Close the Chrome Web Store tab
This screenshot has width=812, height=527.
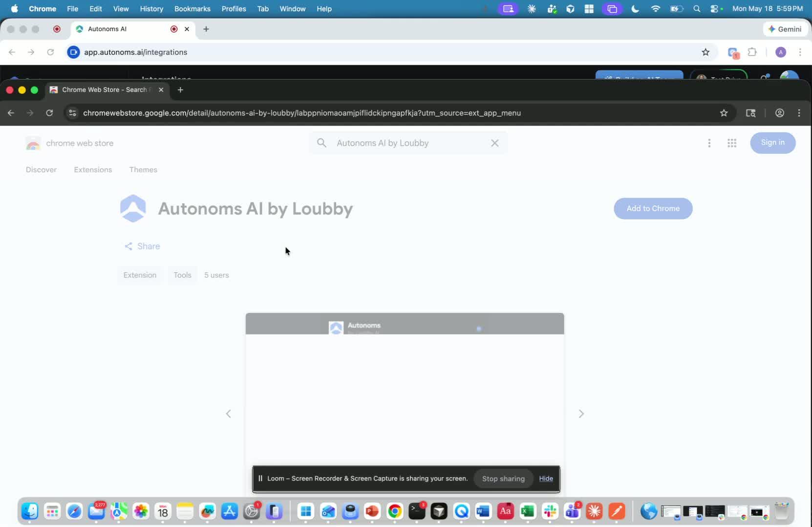pyautogui.click(x=161, y=90)
